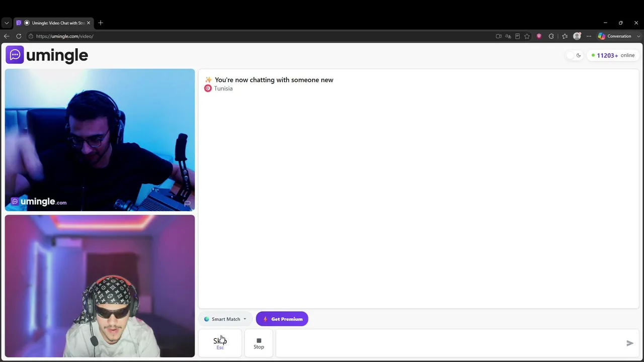644x362 pixels.
Task: Open the translate page option
Action: [x=508, y=36]
